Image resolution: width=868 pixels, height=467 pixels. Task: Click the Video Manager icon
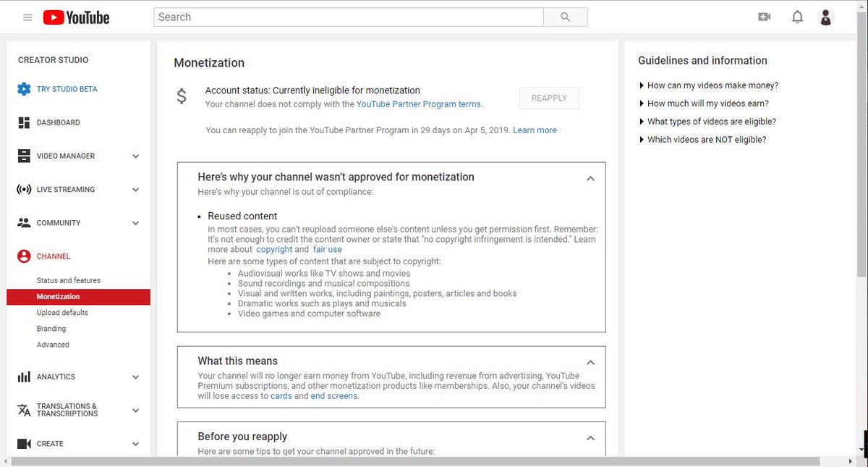tap(24, 156)
